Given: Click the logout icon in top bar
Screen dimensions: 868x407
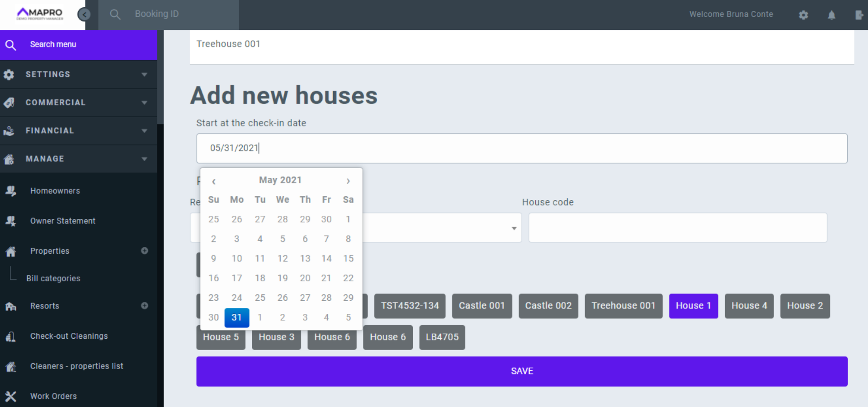Looking at the screenshot, I should tap(859, 15).
